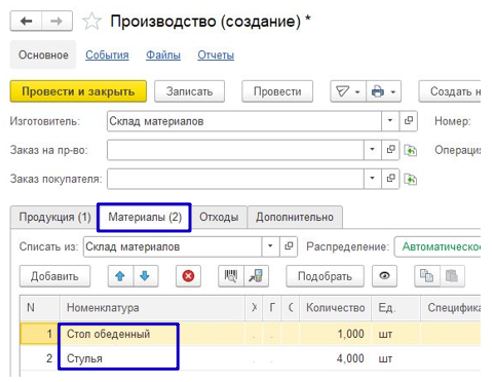
Task: Open the print menu with printer icon
Action: [384, 91]
